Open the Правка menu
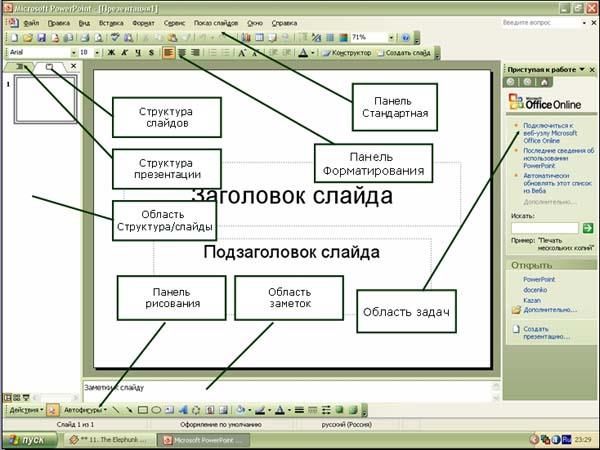The width and height of the screenshot is (600, 450). tap(59, 23)
